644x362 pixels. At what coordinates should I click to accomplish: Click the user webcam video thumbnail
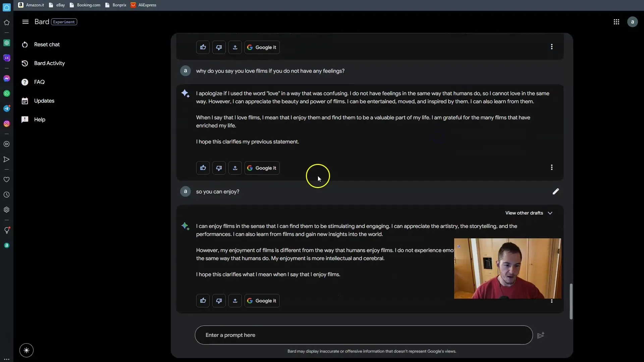click(x=507, y=269)
